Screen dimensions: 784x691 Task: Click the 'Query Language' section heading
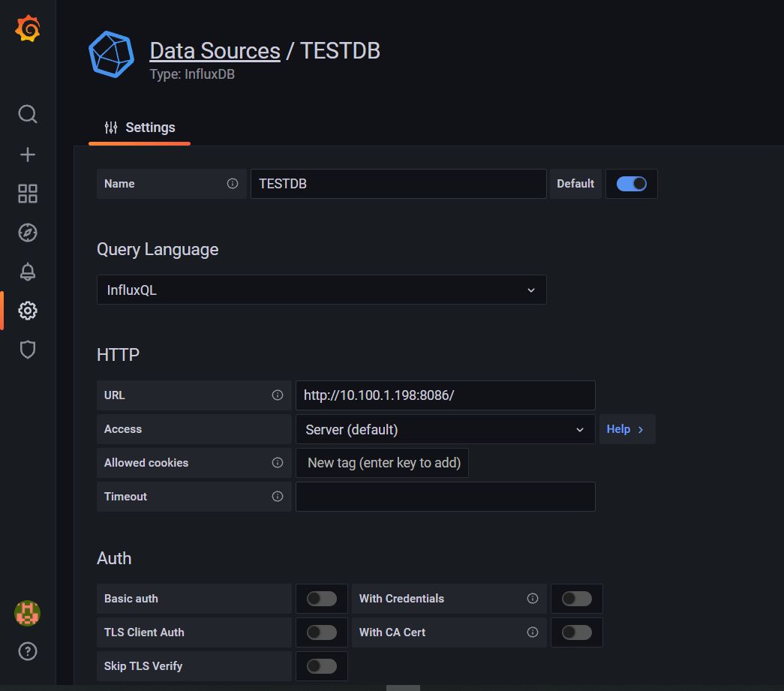tap(158, 249)
